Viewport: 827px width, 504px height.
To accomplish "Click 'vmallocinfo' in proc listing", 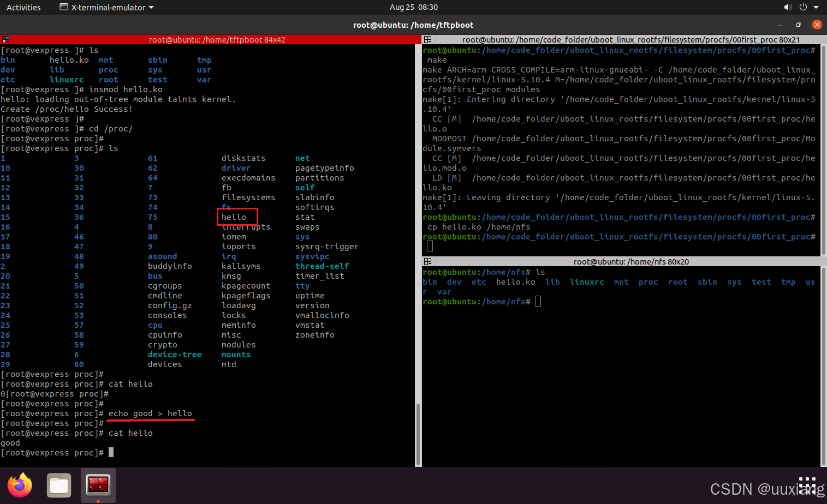I will click(322, 315).
